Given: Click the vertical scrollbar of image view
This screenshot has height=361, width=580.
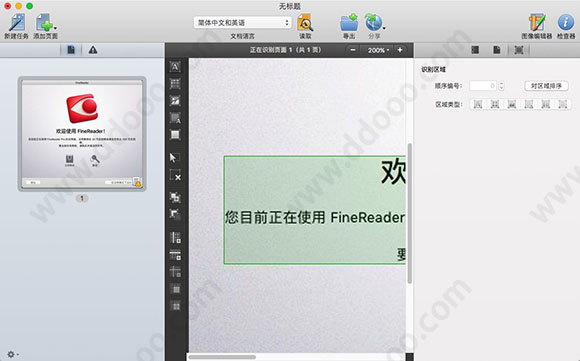Looking at the screenshot, I should click(409, 213).
